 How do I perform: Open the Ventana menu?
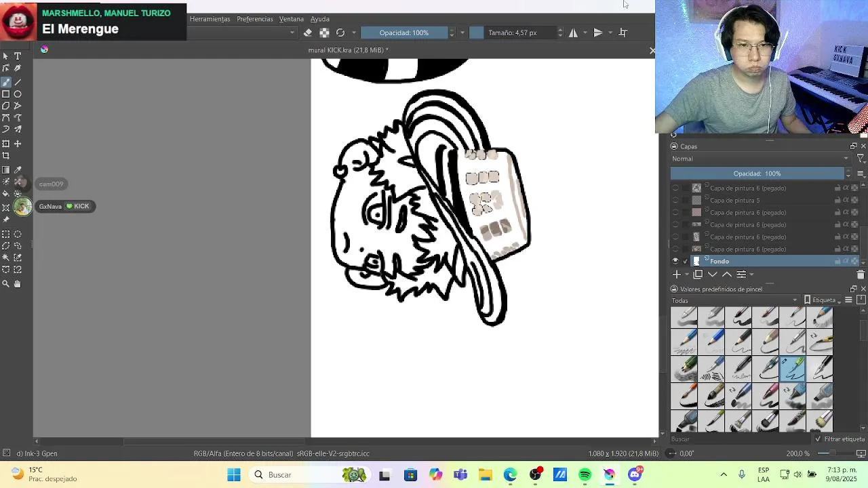[x=291, y=19]
